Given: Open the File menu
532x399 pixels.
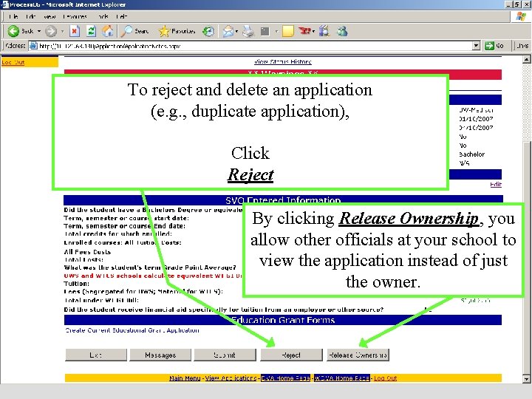Looking at the screenshot, I should click(x=13, y=16).
